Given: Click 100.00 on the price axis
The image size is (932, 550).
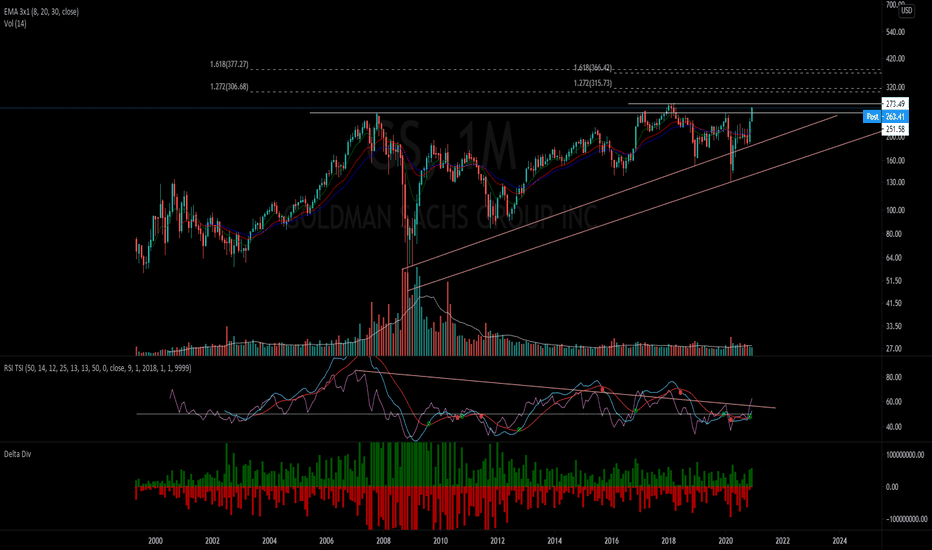Looking at the screenshot, I should [895, 210].
